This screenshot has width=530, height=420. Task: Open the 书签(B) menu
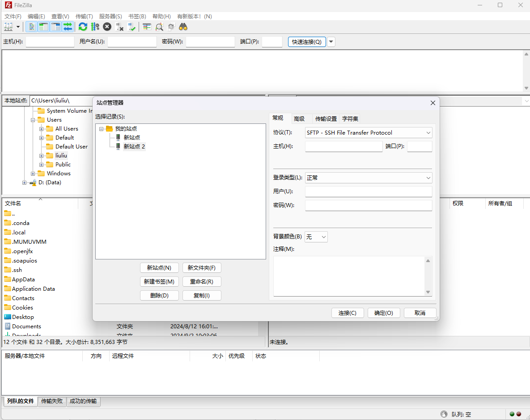pyautogui.click(x=137, y=16)
